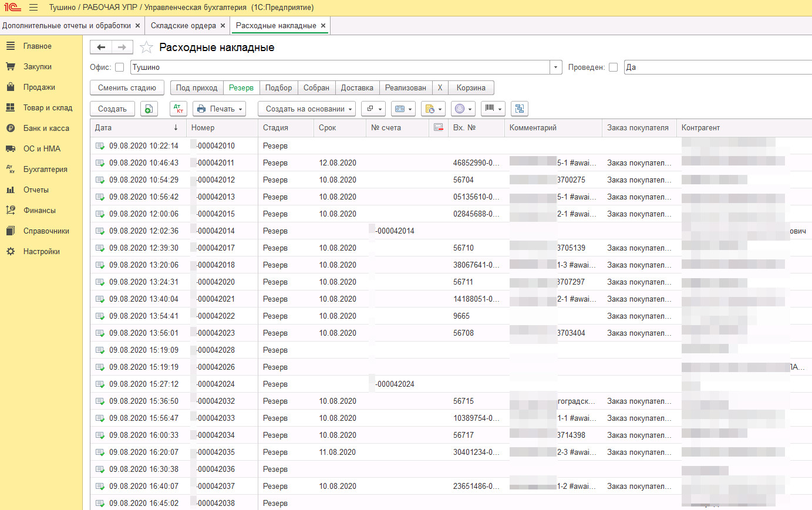Click the document structure icon in the toolbar
This screenshot has width=812, height=510.
(520, 109)
